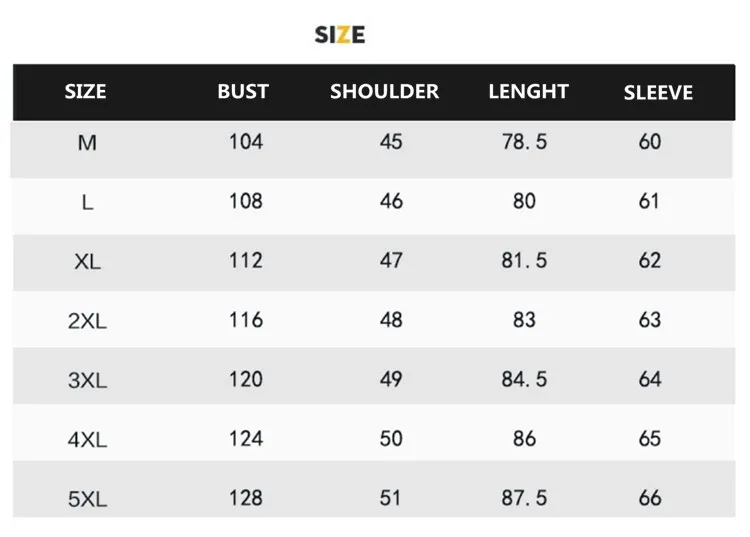Click the 3XL size row label
This screenshot has width=750, height=537.
tap(87, 380)
